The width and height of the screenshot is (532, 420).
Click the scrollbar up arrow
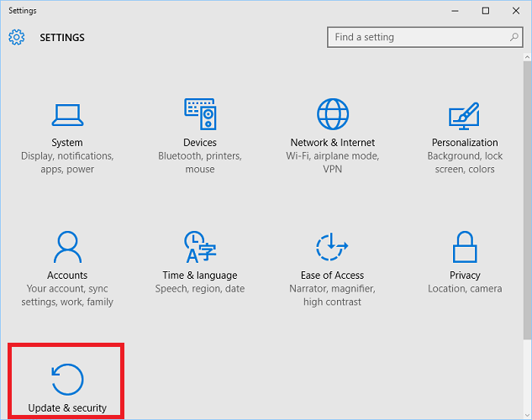point(527,57)
